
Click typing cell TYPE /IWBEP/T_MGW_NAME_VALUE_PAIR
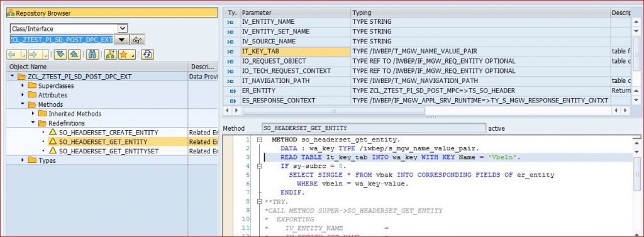tap(480, 52)
